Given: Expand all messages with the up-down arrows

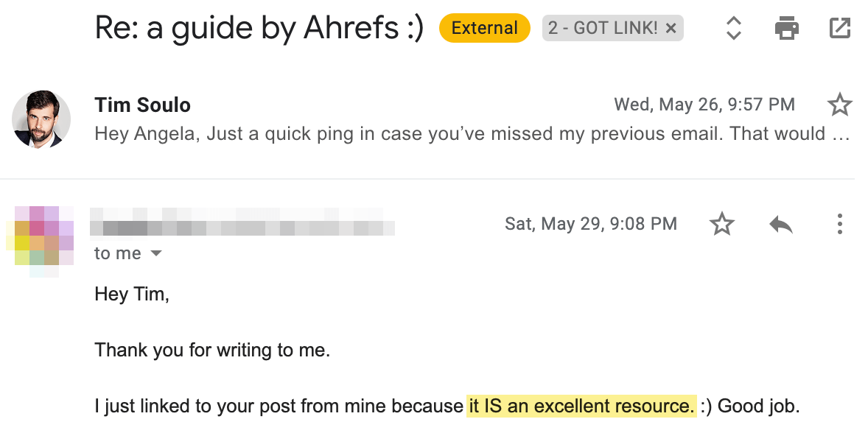Looking at the screenshot, I should pyautogui.click(x=733, y=29).
